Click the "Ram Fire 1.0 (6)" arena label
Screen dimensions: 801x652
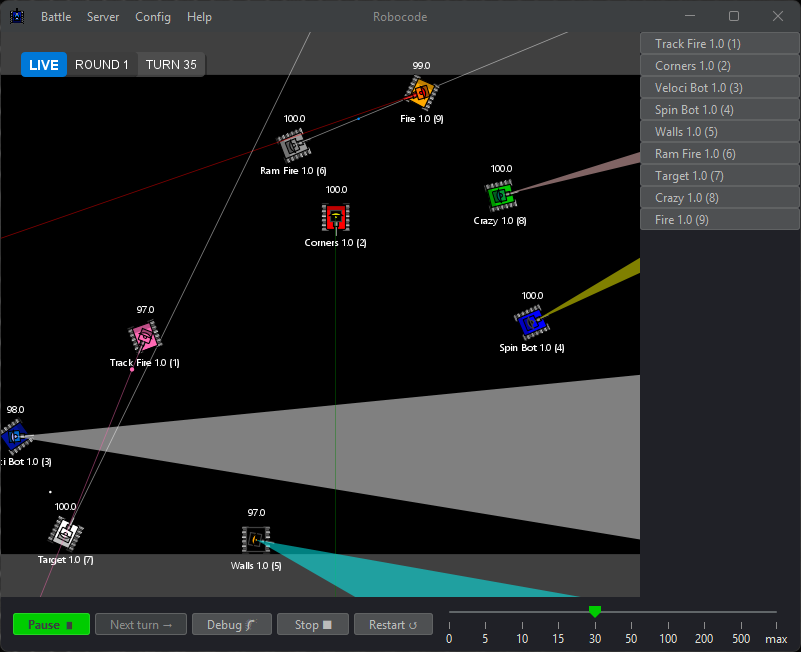(293, 171)
